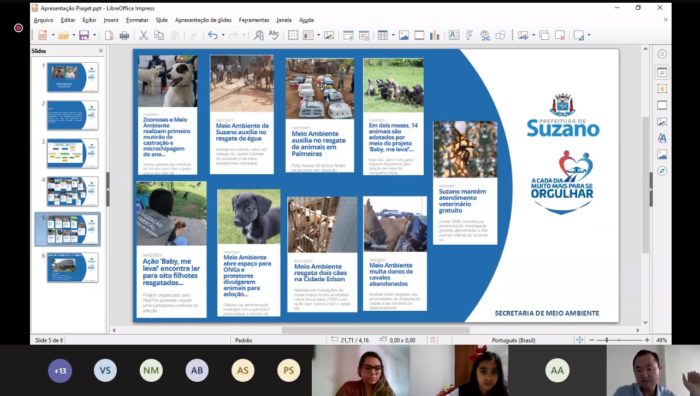The image size is (700, 396).
Task: Adjust the zoom slider in status bar
Action: click(x=619, y=340)
